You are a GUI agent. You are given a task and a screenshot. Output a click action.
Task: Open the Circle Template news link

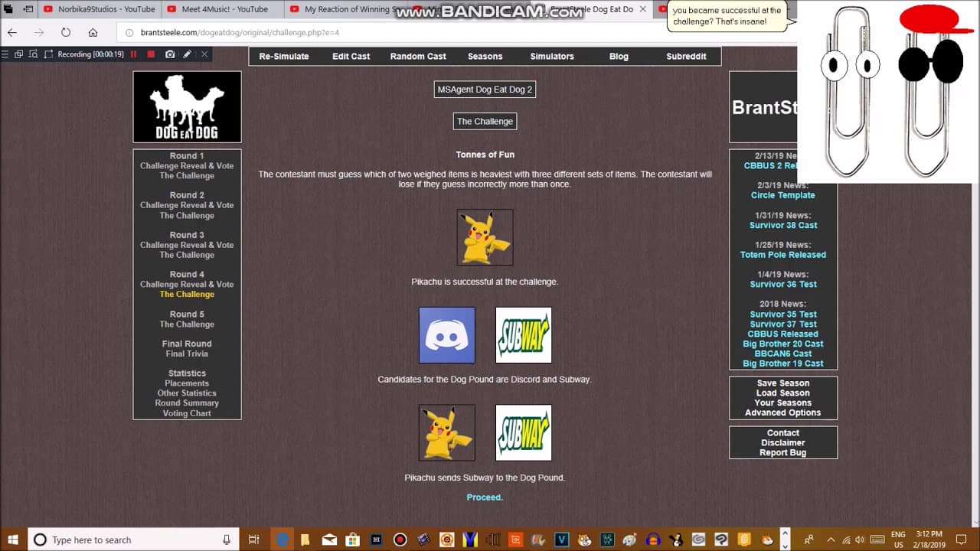[x=782, y=195]
